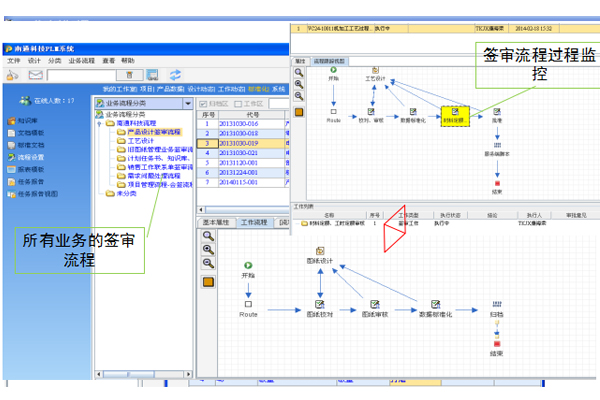Click the envelope mail icon in the toolbar
Viewport: 600px width, 400px height.
[36, 75]
